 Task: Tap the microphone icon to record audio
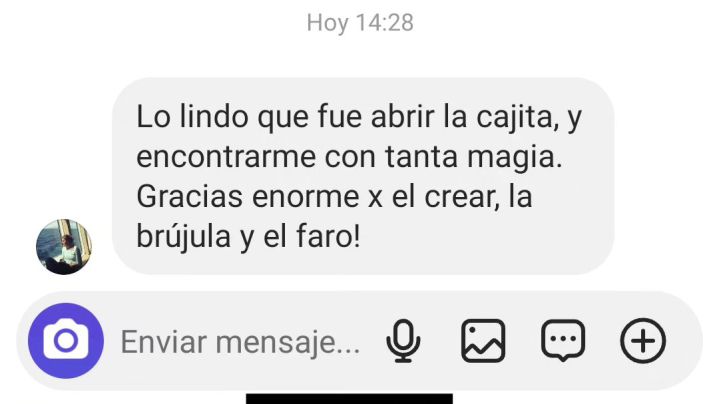tap(403, 341)
